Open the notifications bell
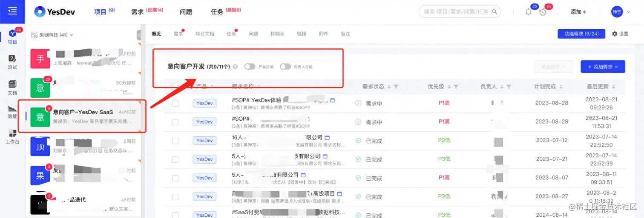 point(529,12)
